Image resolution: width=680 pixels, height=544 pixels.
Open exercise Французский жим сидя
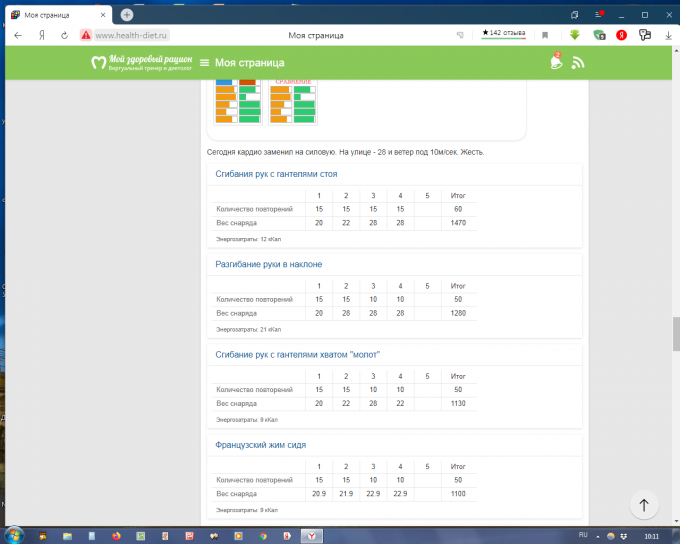pos(261,444)
